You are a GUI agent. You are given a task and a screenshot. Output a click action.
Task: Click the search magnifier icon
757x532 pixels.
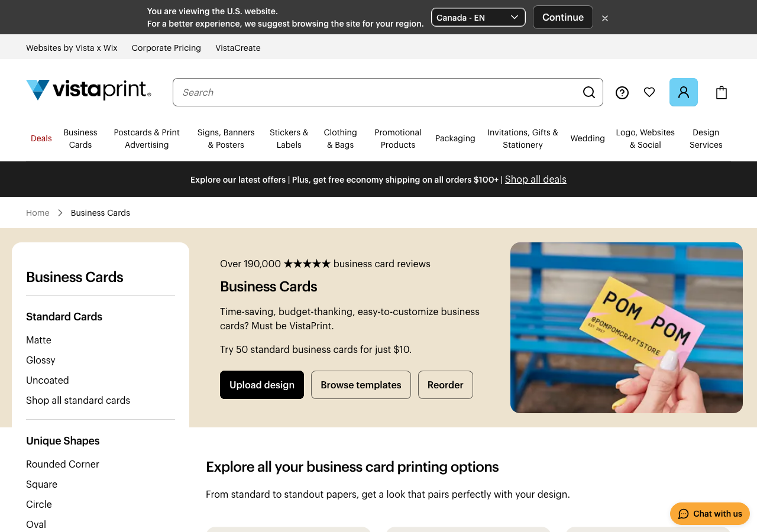pyautogui.click(x=589, y=92)
